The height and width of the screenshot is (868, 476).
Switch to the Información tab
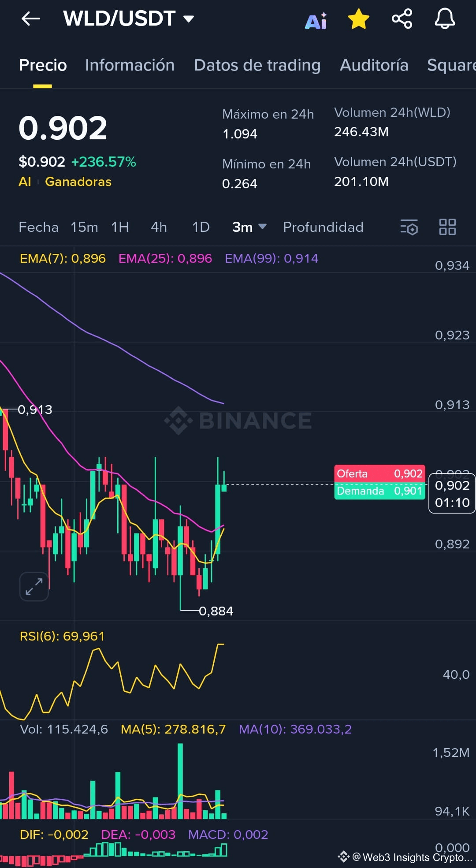point(130,65)
